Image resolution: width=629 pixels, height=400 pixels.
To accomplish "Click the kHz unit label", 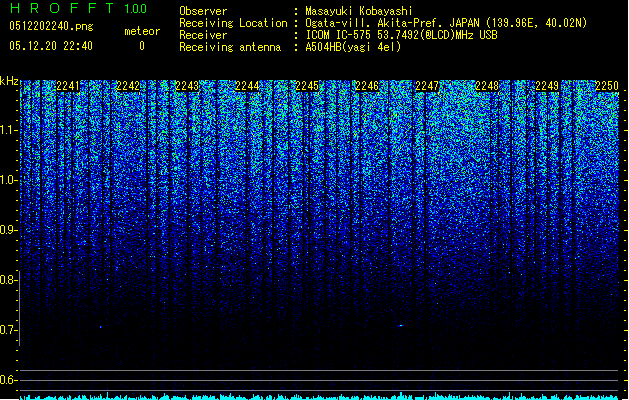I will coord(9,81).
